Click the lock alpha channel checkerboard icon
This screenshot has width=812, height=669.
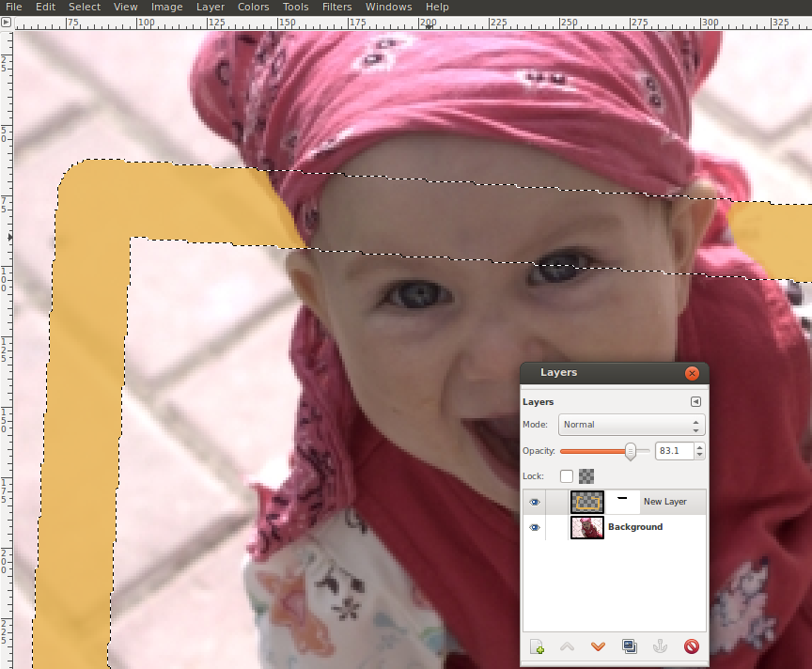(x=586, y=476)
